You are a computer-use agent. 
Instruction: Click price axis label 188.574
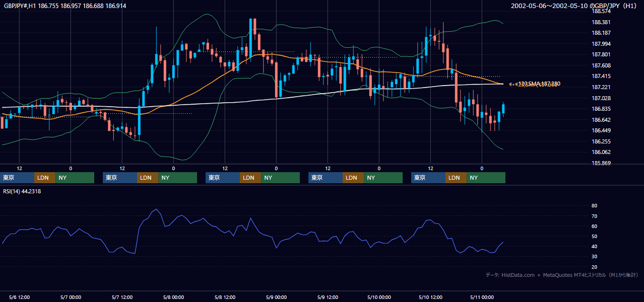[602, 11]
